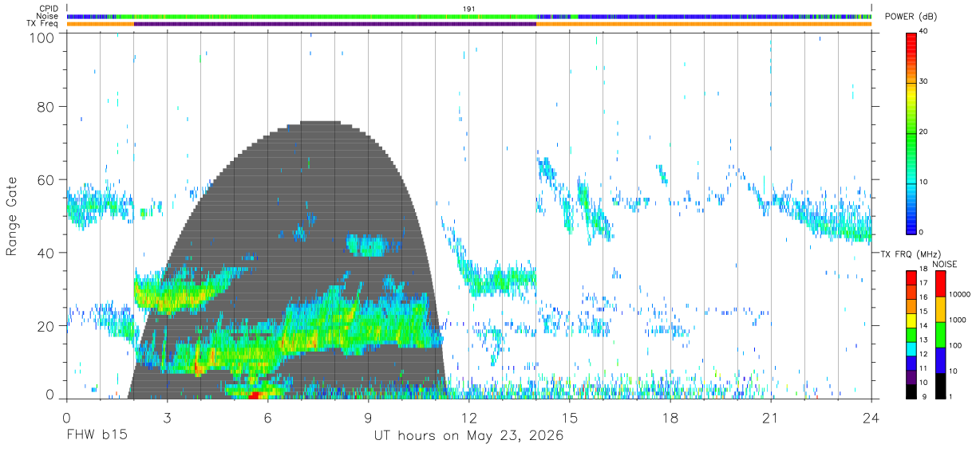
Task: Click UT hours axis tick 12
Action: point(469,419)
